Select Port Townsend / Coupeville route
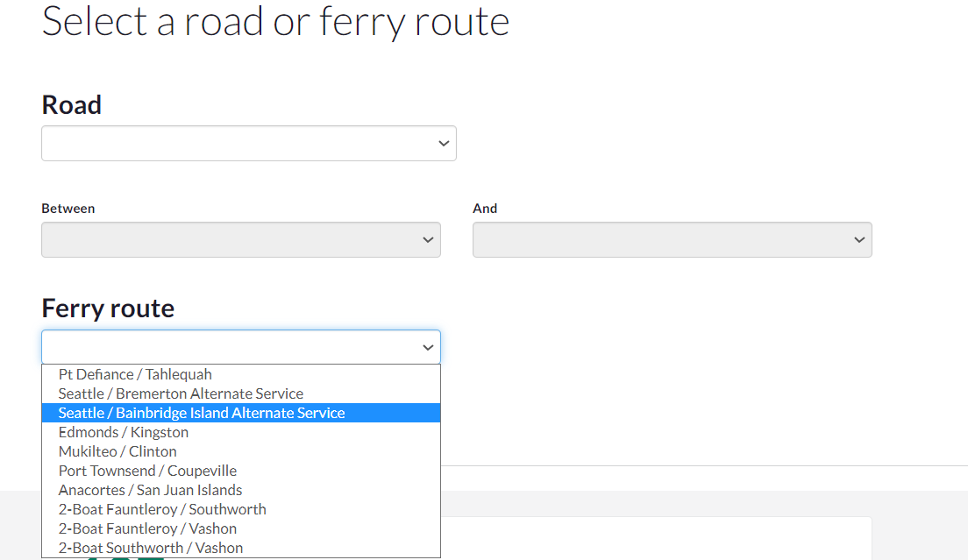This screenshot has height=560, width=968. tap(147, 471)
